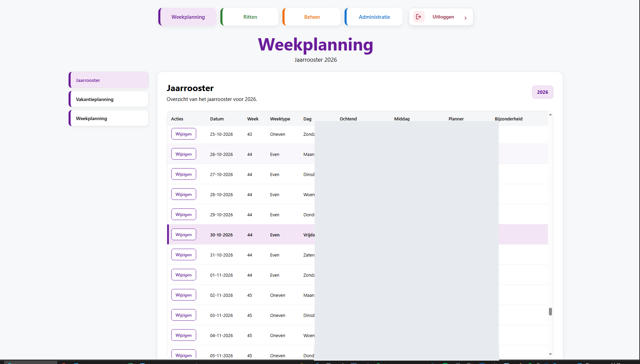Open the Weekplanning tab in the top navigation
The image size is (640, 364).
point(187,17)
